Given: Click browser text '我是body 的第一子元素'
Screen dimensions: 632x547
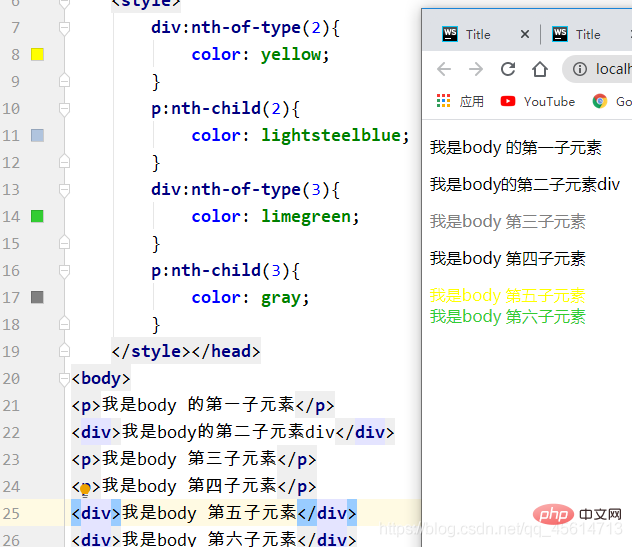Looking at the screenshot, I should pyautogui.click(x=516, y=148).
